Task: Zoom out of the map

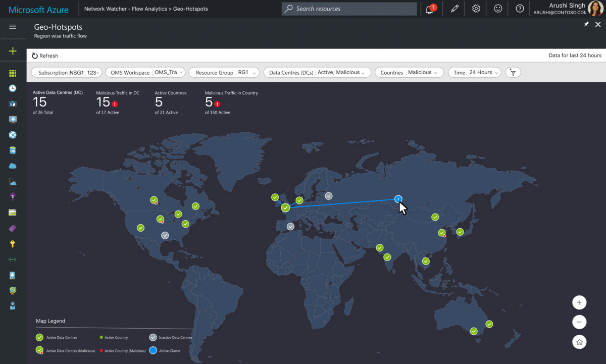Action: [579, 322]
